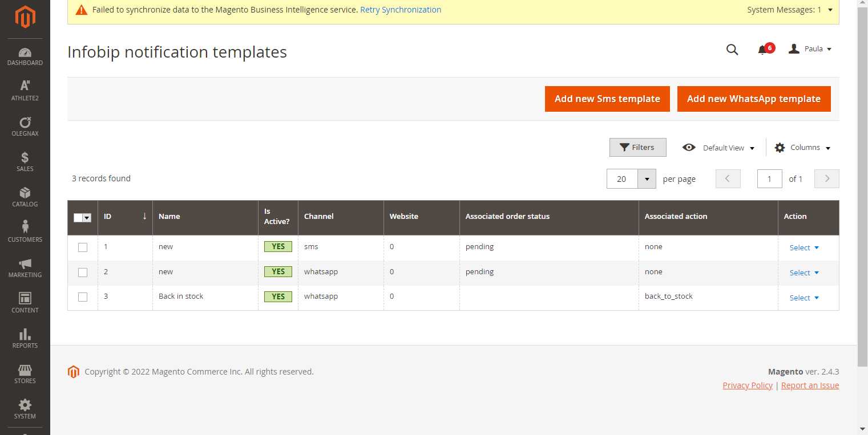Expand the per page count dropdown
The width and height of the screenshot is (868, 435).
(x=647, y=179)
